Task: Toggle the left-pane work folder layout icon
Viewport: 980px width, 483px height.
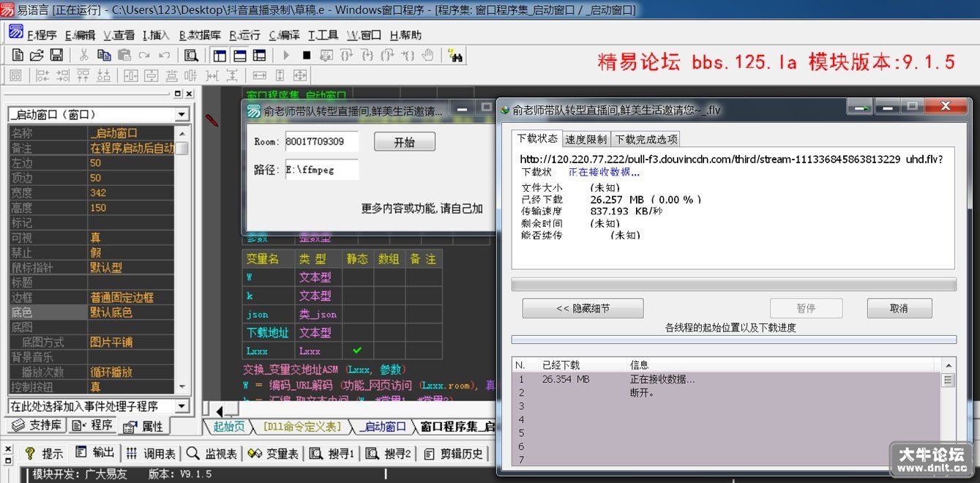Action: (x=219, y=55)
